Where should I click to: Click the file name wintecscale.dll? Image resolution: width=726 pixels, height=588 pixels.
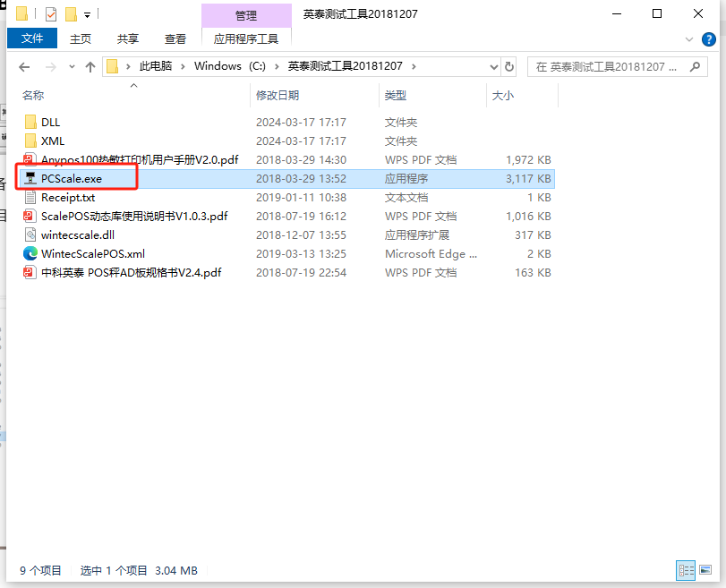[x=78, y=235]
